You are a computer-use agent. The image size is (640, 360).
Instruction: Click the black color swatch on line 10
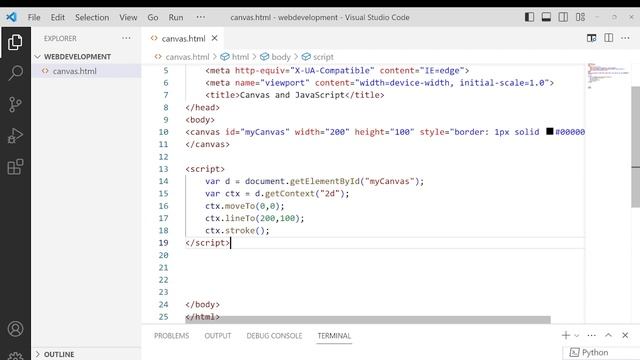point(550,131)
